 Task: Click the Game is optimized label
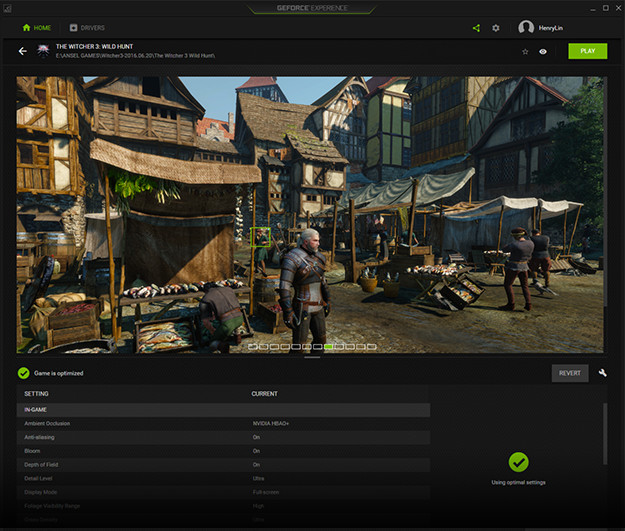[x=59, y=373]
